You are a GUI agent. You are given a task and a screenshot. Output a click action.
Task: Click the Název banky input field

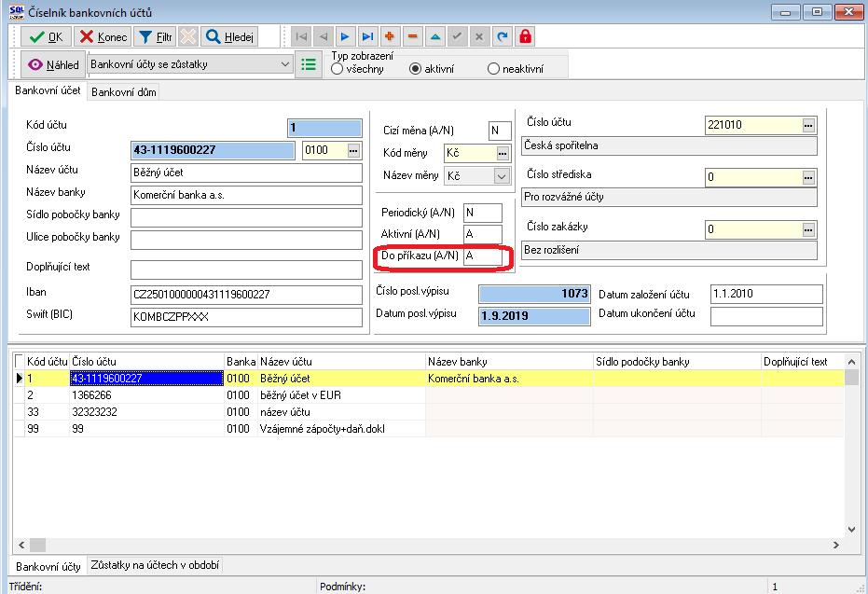coord(246,195)
